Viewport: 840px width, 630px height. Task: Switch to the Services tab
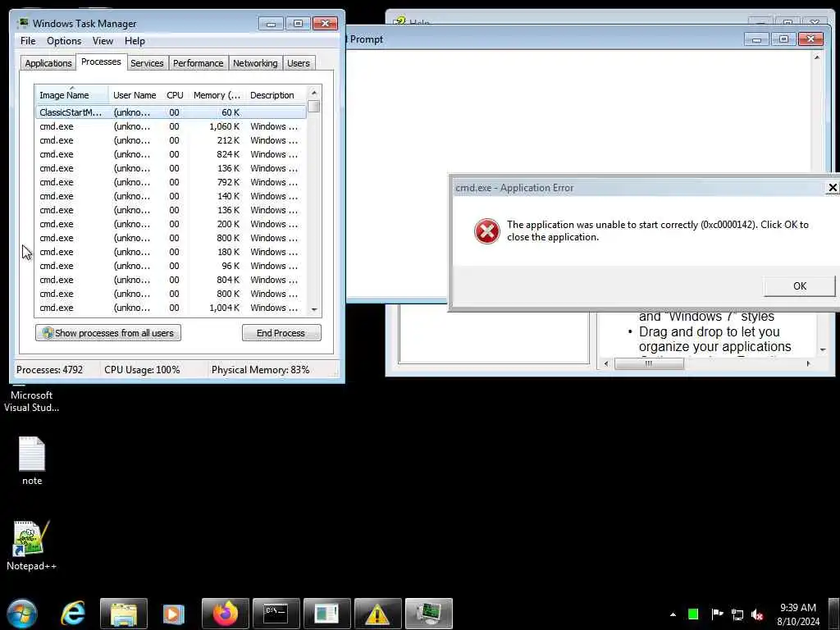[x=147, y=63]
